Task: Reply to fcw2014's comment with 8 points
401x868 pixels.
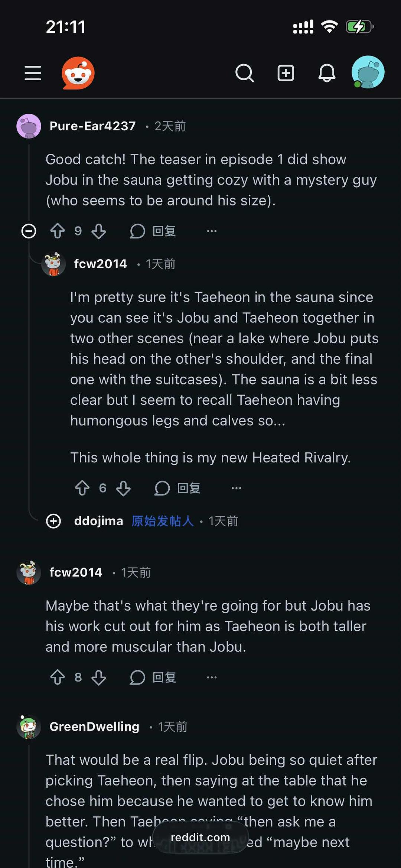Action: [153, 677]
